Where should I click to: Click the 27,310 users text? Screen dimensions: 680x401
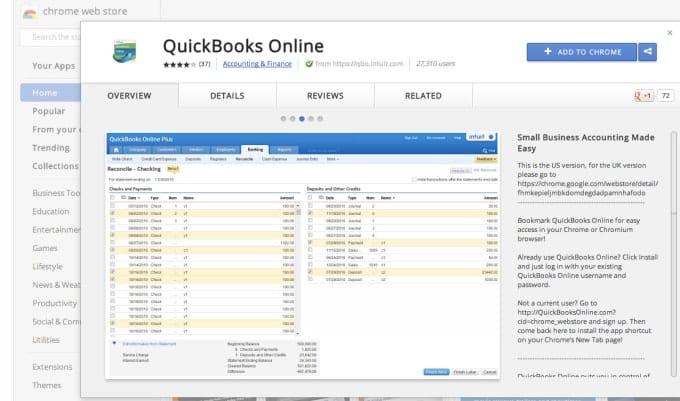(x=435, y=64)
